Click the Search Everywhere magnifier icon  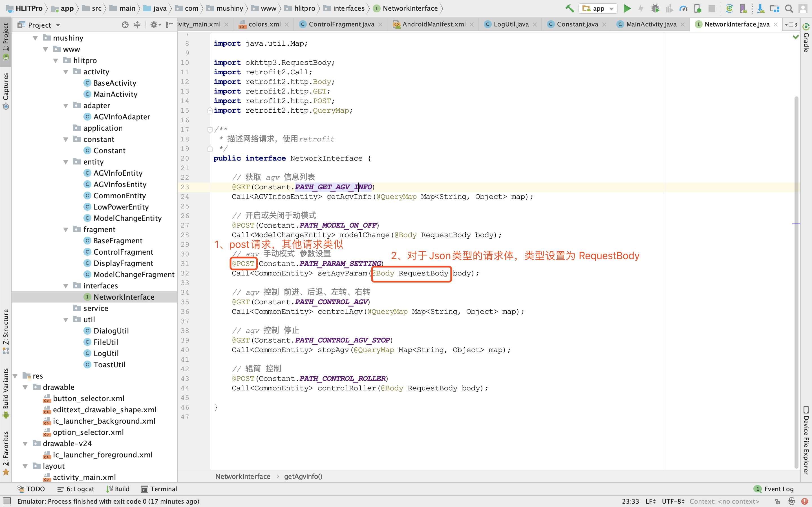[789, 8]
